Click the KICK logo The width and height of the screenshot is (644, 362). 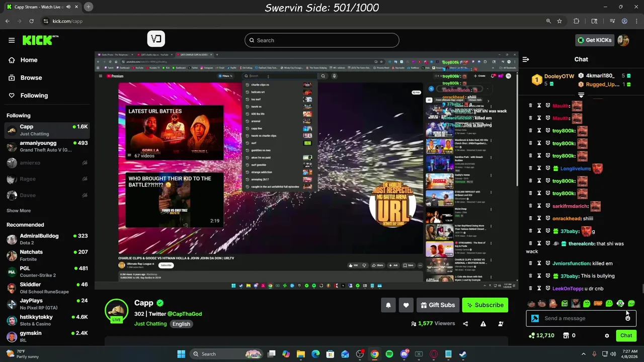click(x=40, y=40)
